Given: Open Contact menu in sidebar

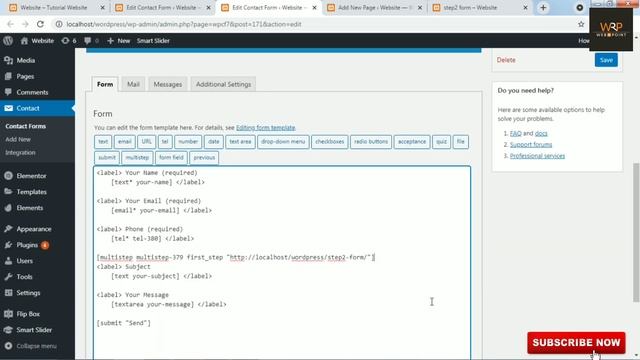Looking at the screenshot, I should 37,108.
